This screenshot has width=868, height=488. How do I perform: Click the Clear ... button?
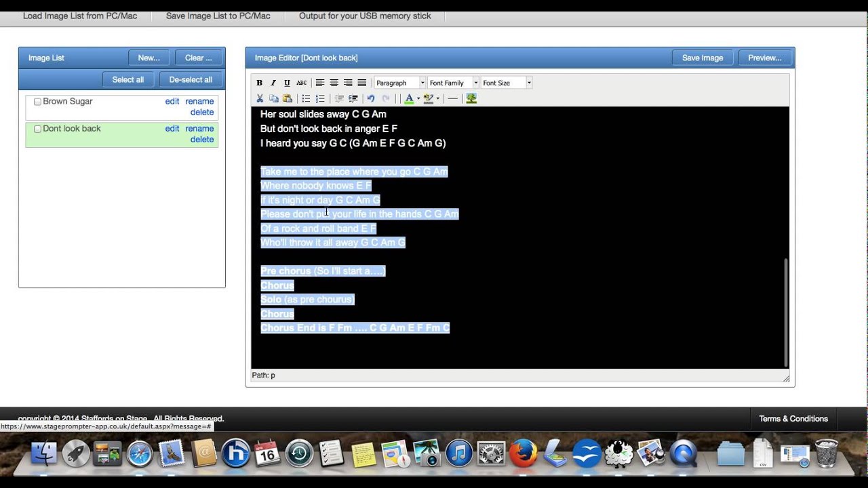coord(199,58)
